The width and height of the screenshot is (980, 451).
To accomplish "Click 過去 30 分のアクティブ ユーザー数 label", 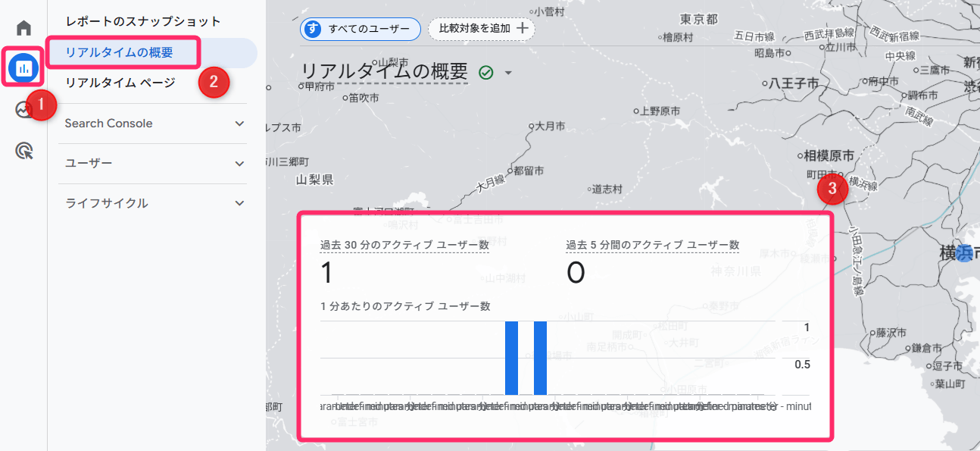I will (x=404, y=245).
